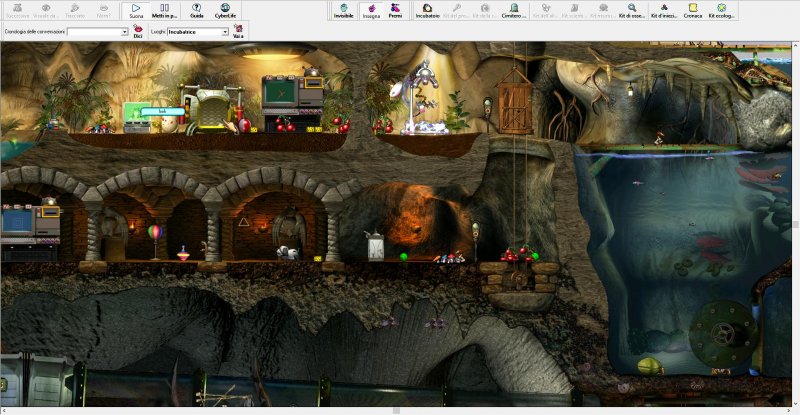Toggle the Insegna teach mode

(371, 10)
